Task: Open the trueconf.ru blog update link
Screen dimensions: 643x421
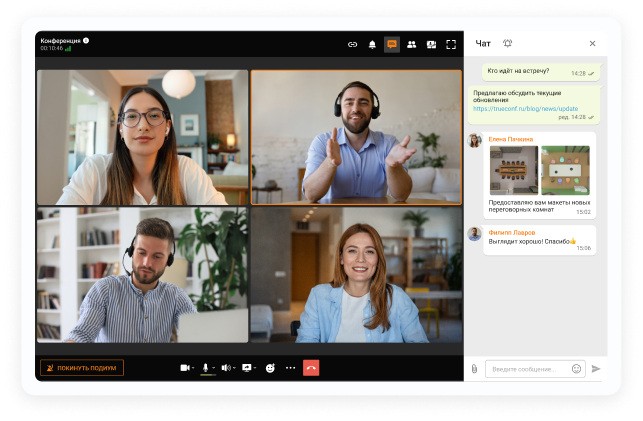Action: click(x=525, y=109)
